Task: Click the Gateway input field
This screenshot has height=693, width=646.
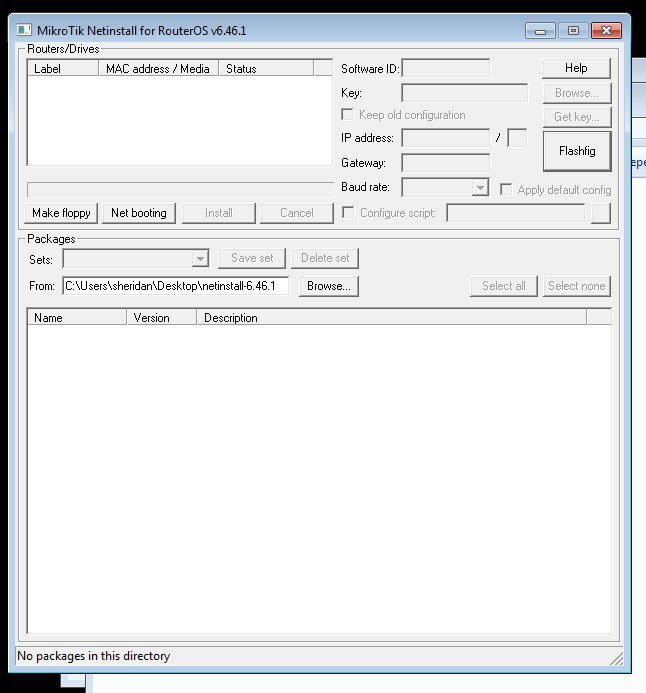Action: click(445, 163)
